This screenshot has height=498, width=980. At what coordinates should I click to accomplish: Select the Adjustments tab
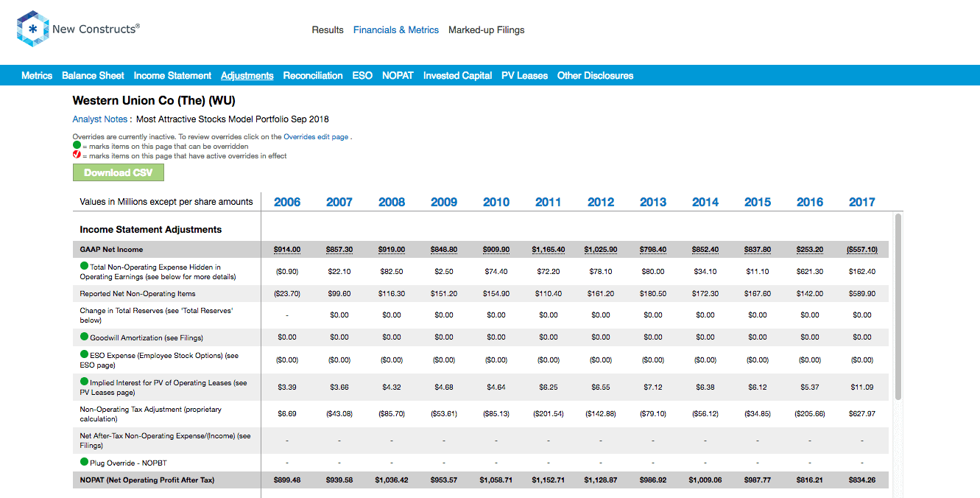click(x=247, y=75)
